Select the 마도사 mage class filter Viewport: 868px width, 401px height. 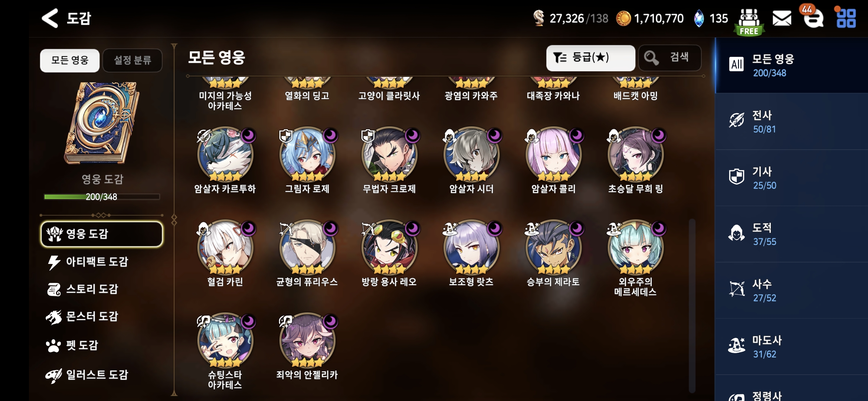tap(791, 346)
